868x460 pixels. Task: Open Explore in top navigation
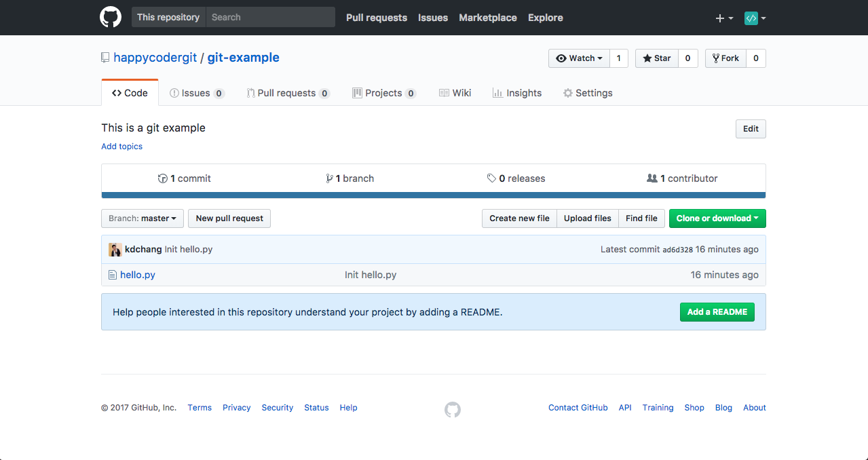tap(546, 18)
